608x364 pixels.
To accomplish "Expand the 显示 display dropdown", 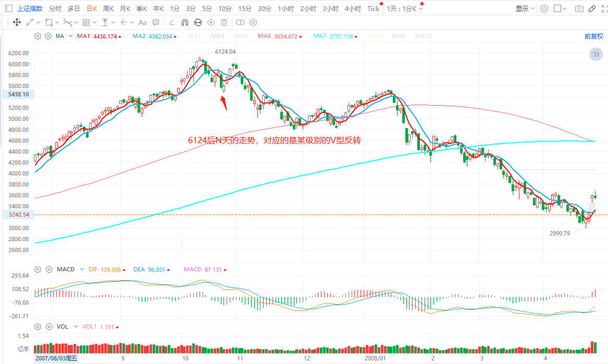I will (525, 8).
